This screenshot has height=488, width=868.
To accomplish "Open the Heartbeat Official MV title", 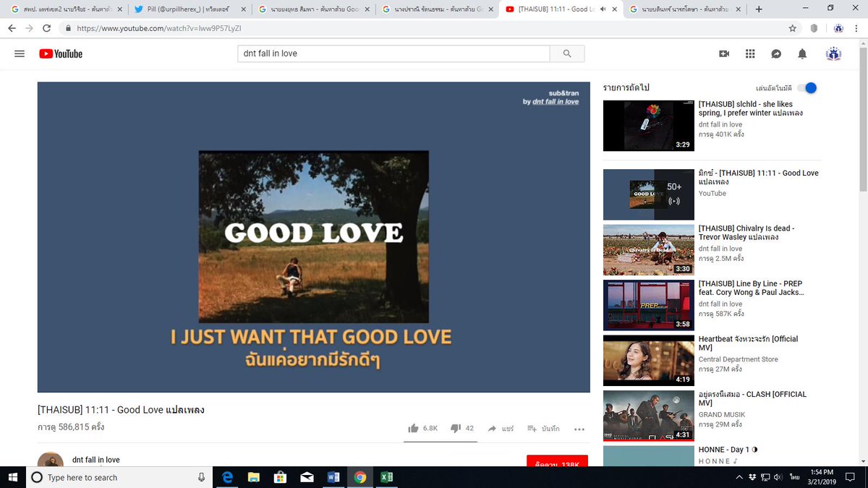I will pyautogui.click(x=748, y=343).
